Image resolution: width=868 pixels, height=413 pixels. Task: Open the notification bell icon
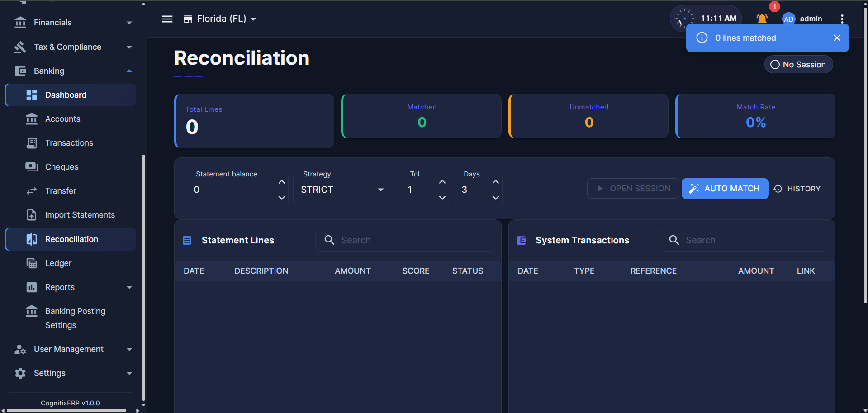click(762, 19)
